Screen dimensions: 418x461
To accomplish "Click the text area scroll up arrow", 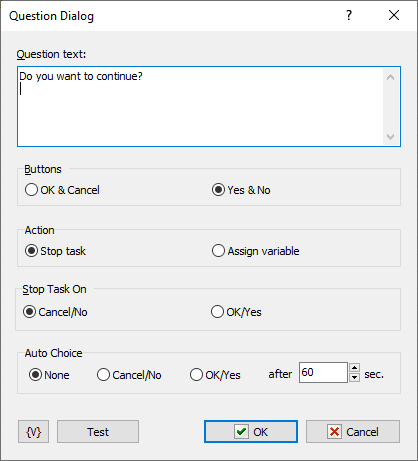I will (x=390, y=78).
